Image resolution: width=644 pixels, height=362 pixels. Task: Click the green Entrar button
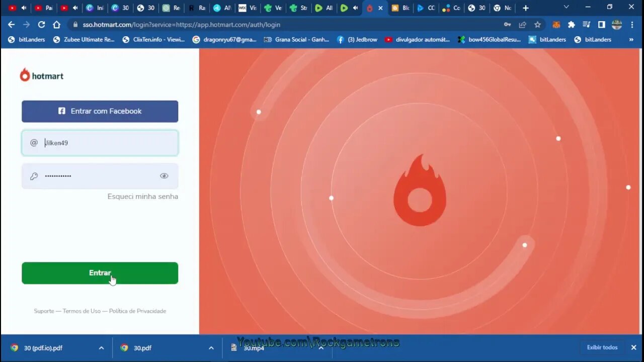(100, 273)
